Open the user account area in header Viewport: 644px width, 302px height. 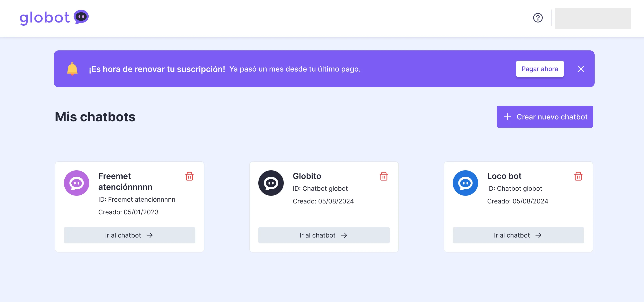point(593,18)
